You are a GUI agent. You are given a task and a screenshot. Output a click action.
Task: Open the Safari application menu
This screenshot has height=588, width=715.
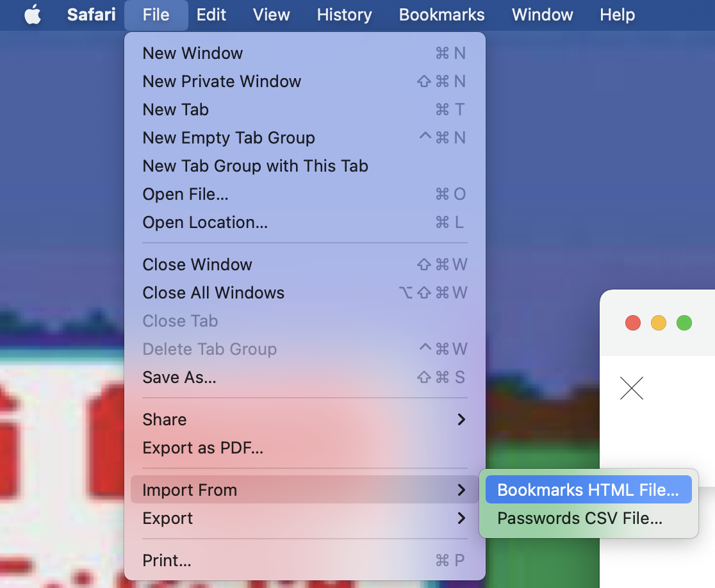click(91, 15)
